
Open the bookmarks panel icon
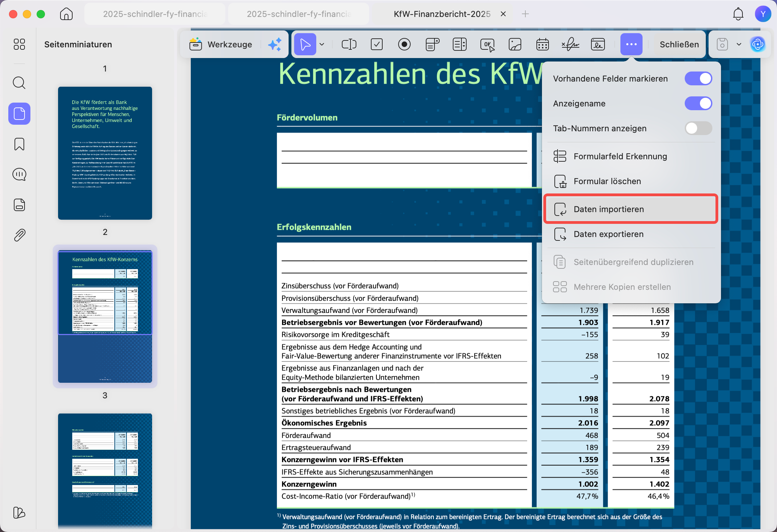click(x=19, y=144)
